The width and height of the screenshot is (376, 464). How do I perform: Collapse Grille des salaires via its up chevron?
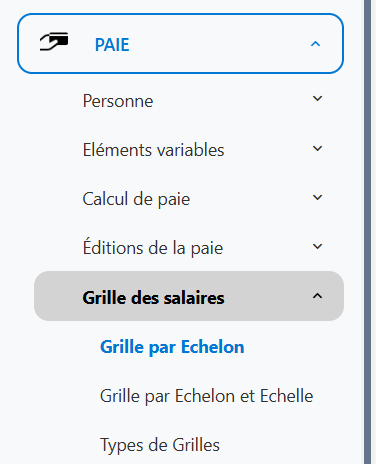317,296
